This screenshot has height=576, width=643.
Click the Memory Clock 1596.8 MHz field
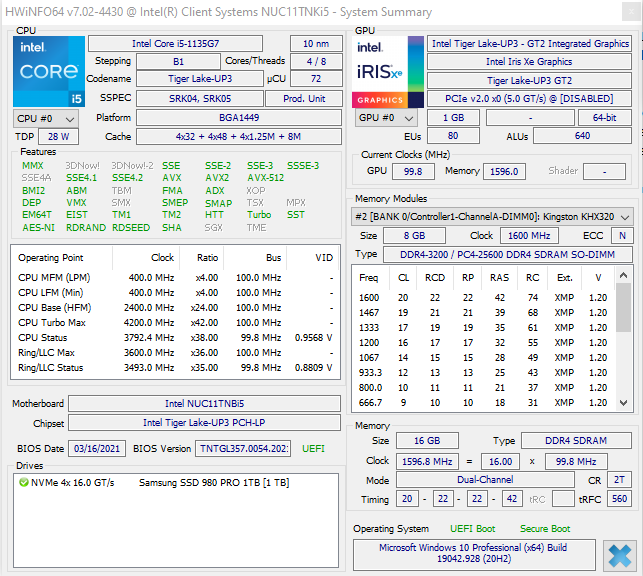(x=427, y=462)
